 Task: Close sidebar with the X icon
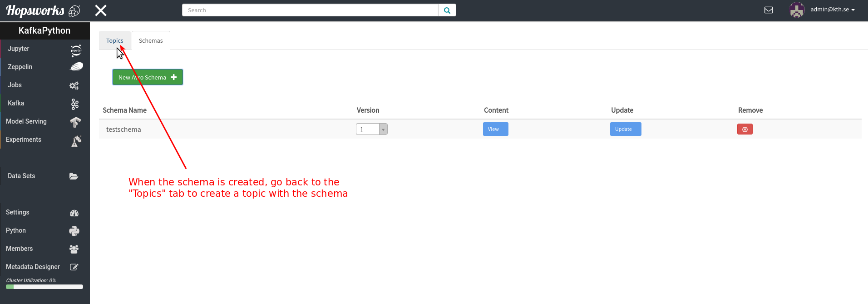[x=101, y=10]
